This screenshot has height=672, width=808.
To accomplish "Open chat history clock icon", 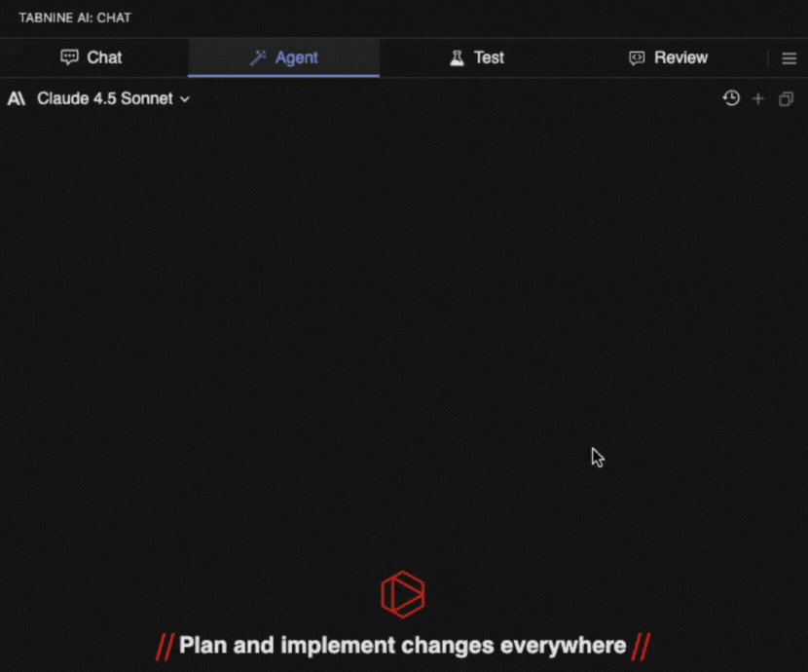I will 731,98.
